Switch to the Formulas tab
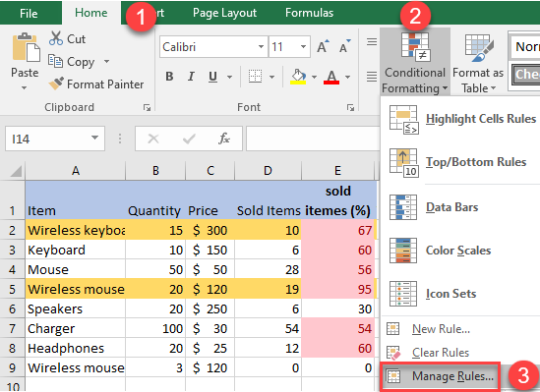The width and height of the screenshot is (540, 392). click(x=309, y=13)
